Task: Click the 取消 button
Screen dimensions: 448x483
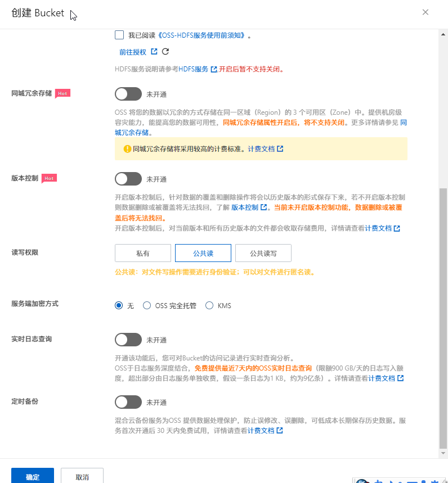Action: (x=82, y=476)
